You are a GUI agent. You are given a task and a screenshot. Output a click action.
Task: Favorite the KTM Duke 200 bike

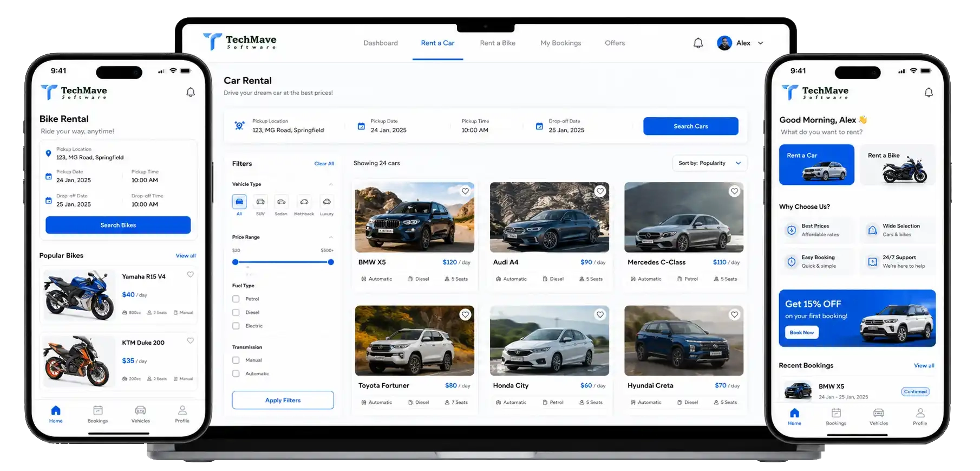[190, 340]
